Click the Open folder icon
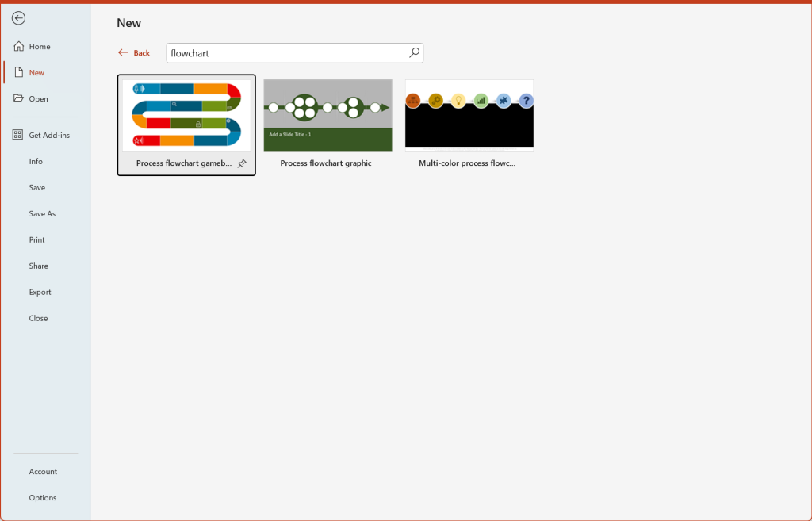Viewport: 812px width, 521px height. [x=19, y=98]
